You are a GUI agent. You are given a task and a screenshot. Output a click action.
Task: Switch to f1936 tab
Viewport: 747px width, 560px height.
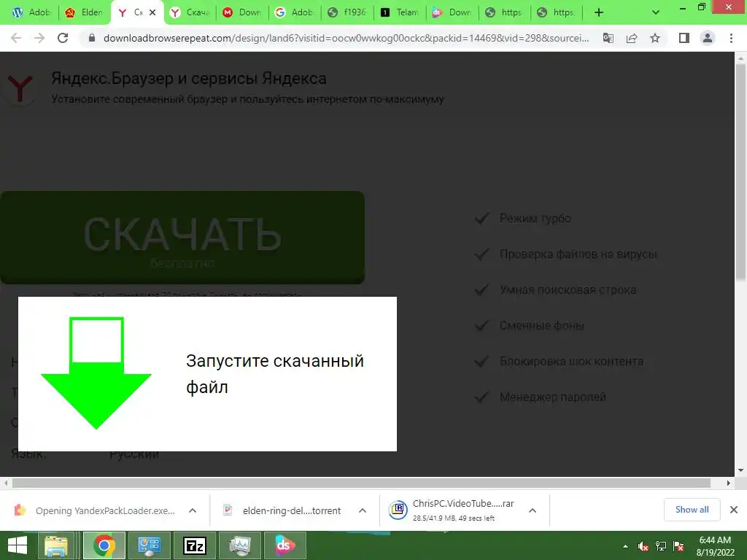pos(347,12)
